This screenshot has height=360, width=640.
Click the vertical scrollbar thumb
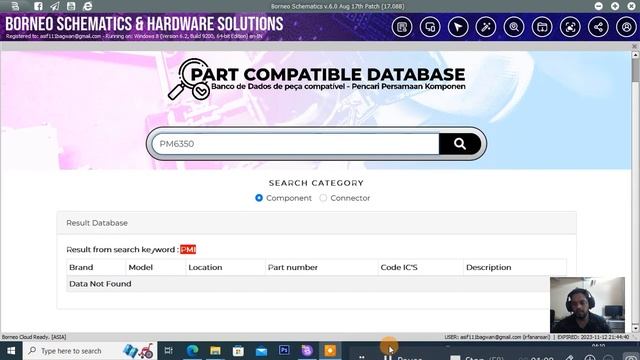(635, 70)
